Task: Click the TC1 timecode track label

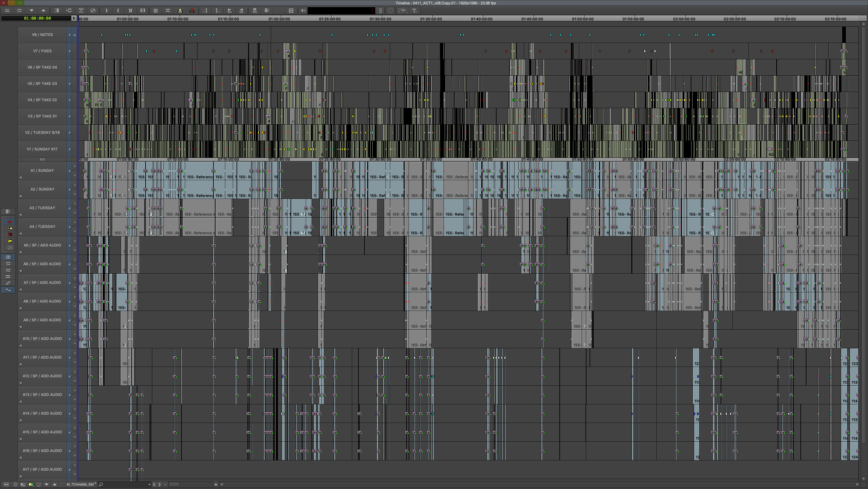Action: [42, 160]
